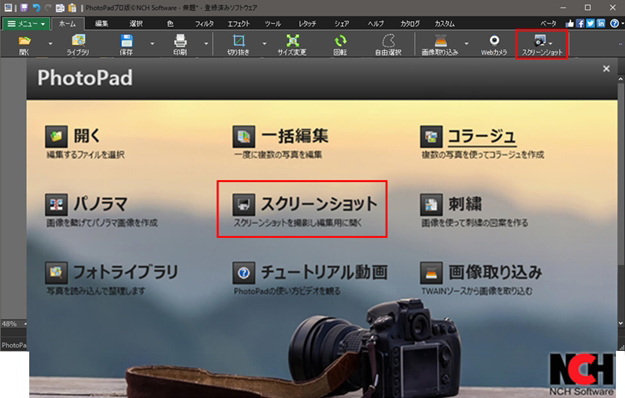Click the vertical scrollbar up arrow
The width and height of the screenshot is (625, 398).
tap(621, 79)
